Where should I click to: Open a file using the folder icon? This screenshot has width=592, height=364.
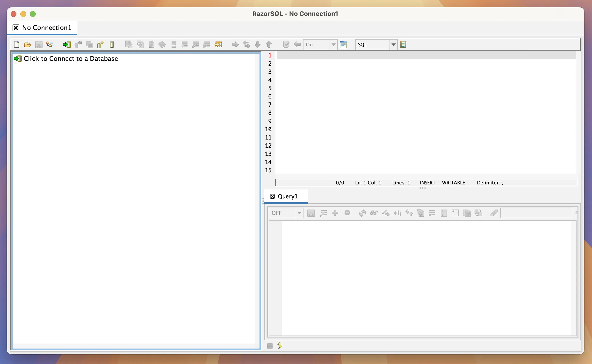click(x=28, y=44)
